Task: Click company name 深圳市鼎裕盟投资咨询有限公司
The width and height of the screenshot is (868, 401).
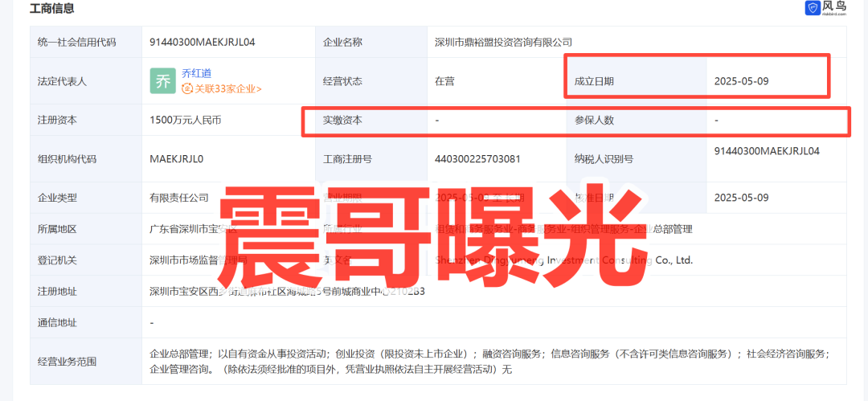Action: pyautogui.click(x=503, y=42)
